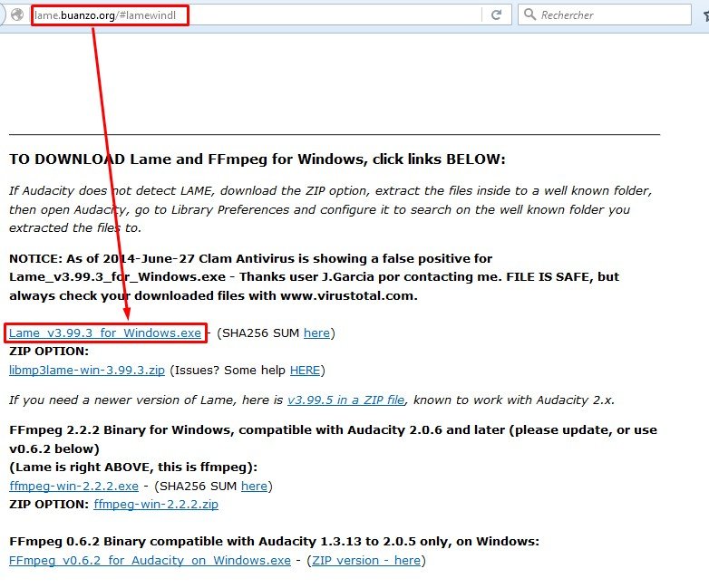Download FFmpeg_v0.6.2_for_Audacity_on_Windows.exe
The height and width of the screenshot is (588, 709).
(150, 560)
